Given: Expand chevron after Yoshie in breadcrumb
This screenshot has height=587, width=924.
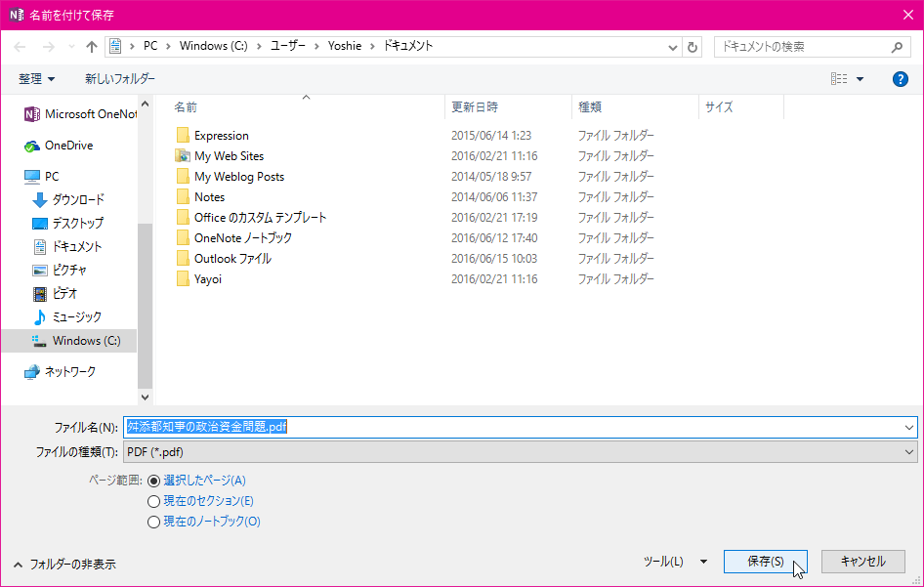Looking at the screenshot, I should pos(372,46).
